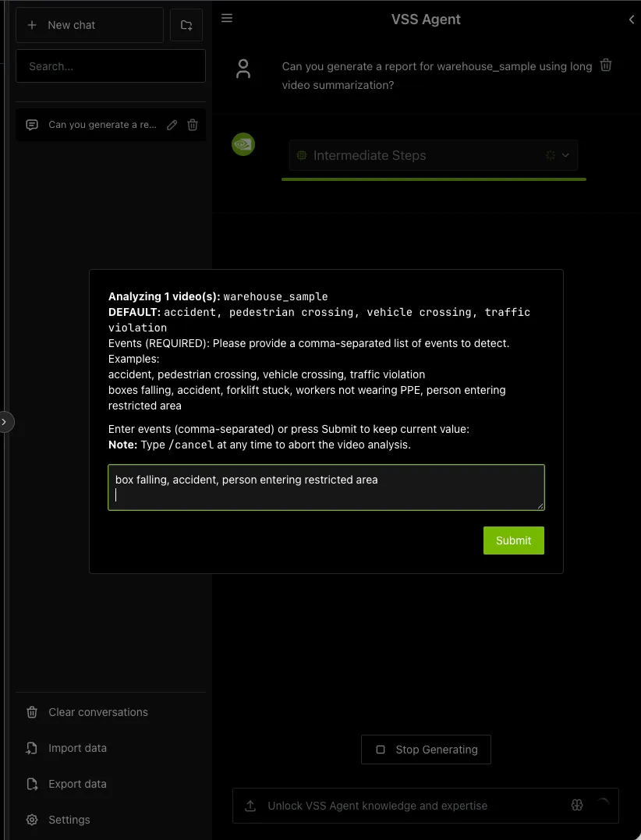Create new folder via folder-plus icon

click(x=186, y=25)
